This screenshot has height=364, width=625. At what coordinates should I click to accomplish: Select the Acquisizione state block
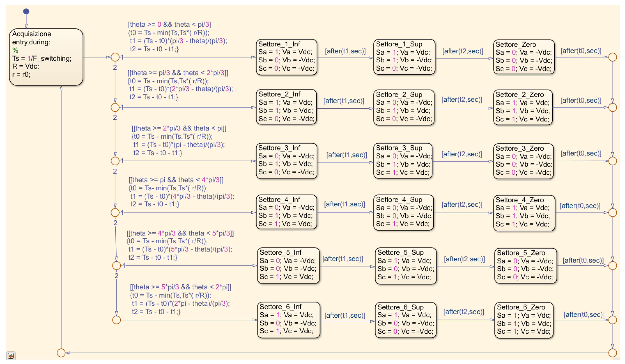46,57
